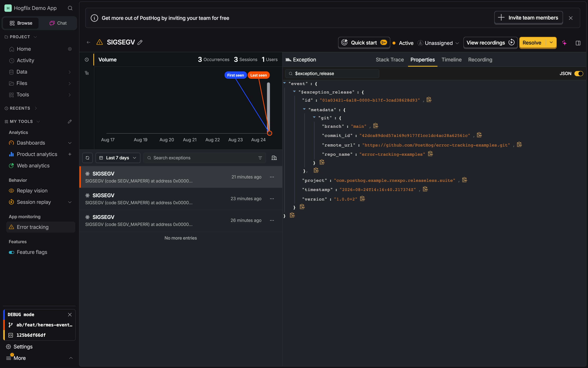Focus the Search exceptions field
The width and height of the screenshot is (588, 368).
click(x=205, y=158)
